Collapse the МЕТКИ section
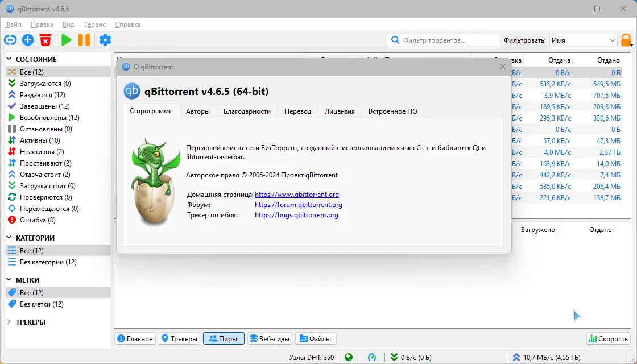The image size is (637, 364). point(9,280)
